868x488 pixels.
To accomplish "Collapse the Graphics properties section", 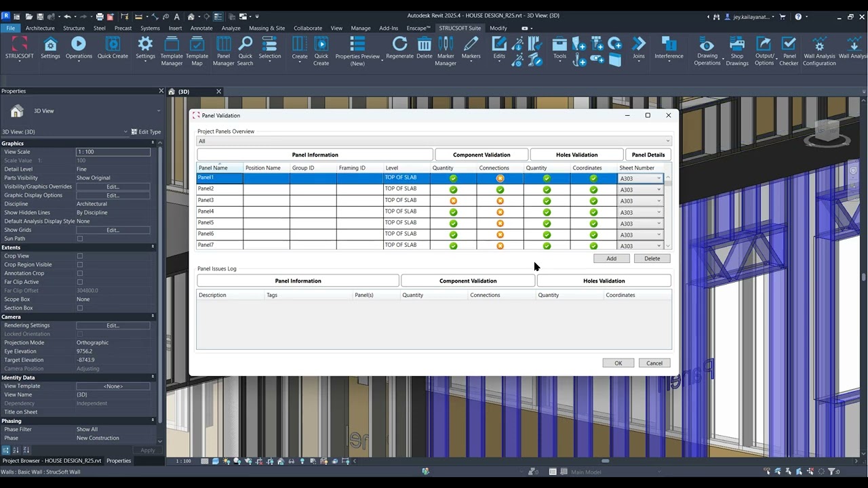I will tap(153, 143).
